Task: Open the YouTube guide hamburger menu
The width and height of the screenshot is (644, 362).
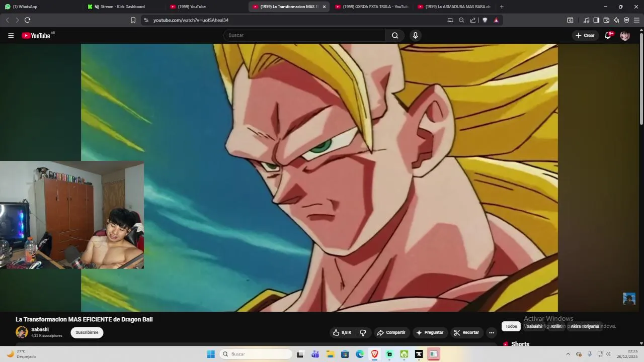Action: click(x=11, y=35)
